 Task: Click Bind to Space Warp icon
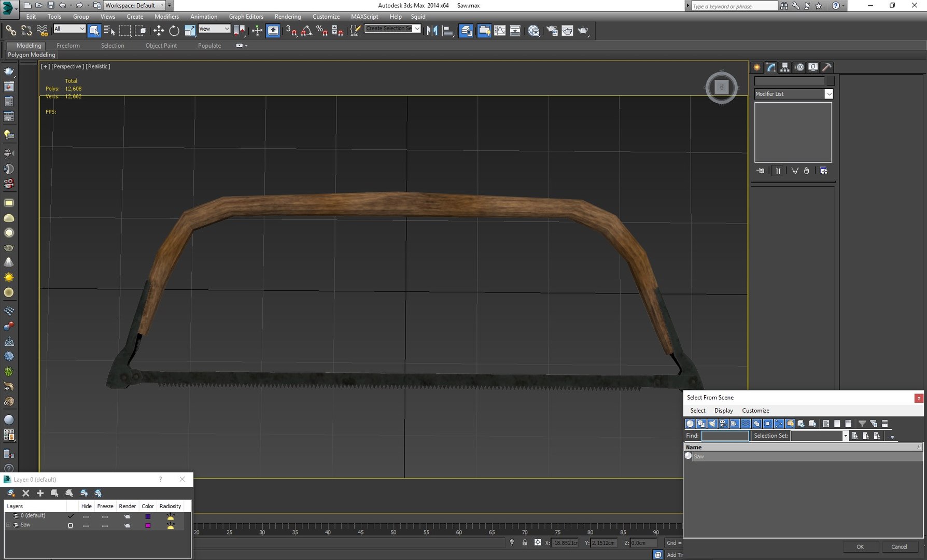(42, 31)
